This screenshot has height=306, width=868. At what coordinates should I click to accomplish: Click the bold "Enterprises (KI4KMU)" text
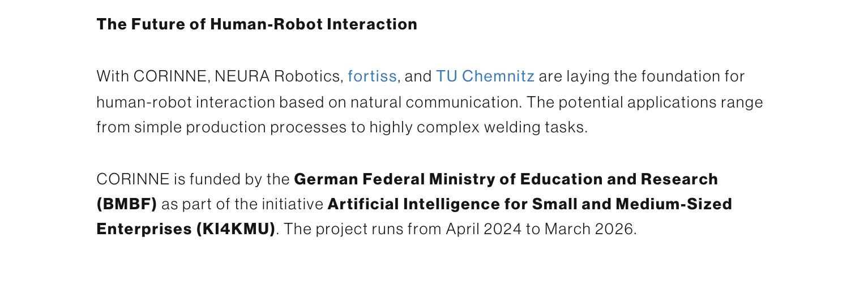coord(186,229)
